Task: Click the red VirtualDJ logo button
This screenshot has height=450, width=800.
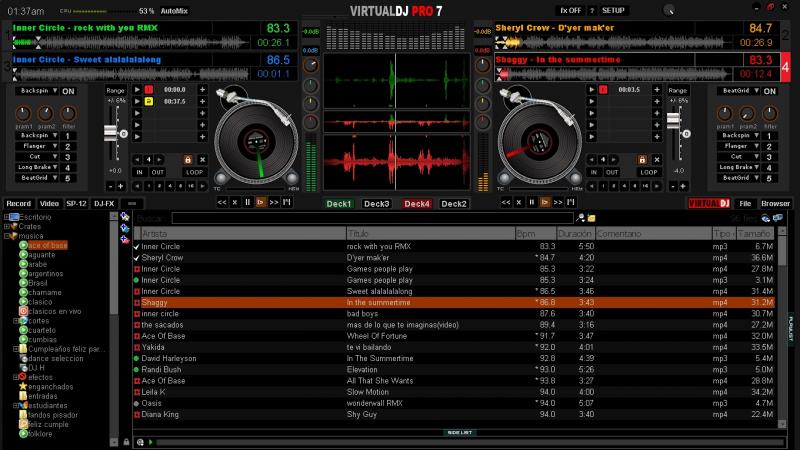Action: point(709,204)
